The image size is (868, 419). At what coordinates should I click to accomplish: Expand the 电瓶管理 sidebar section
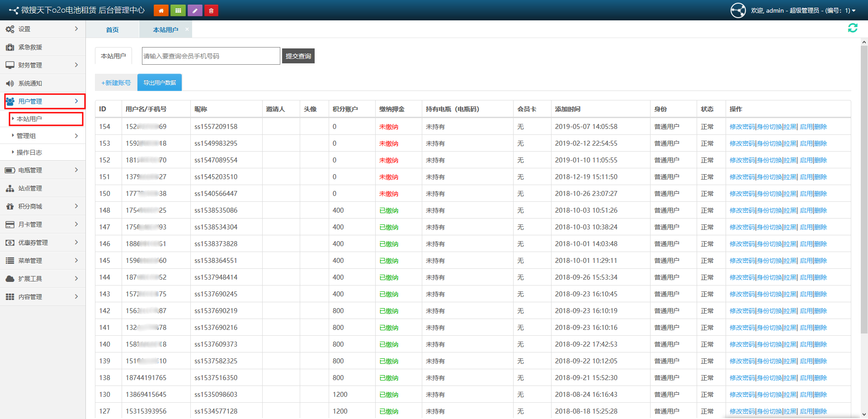pyautogui.click(x=42, y=170)
